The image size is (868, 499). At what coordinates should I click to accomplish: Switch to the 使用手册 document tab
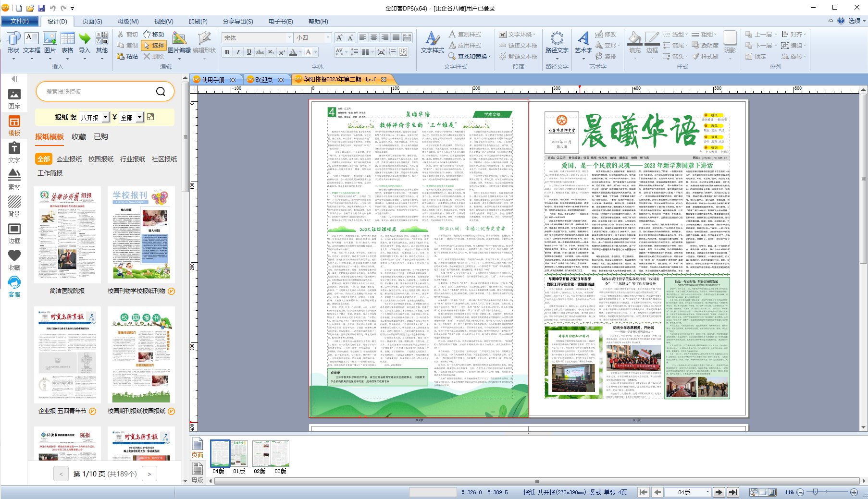[213, 80]
